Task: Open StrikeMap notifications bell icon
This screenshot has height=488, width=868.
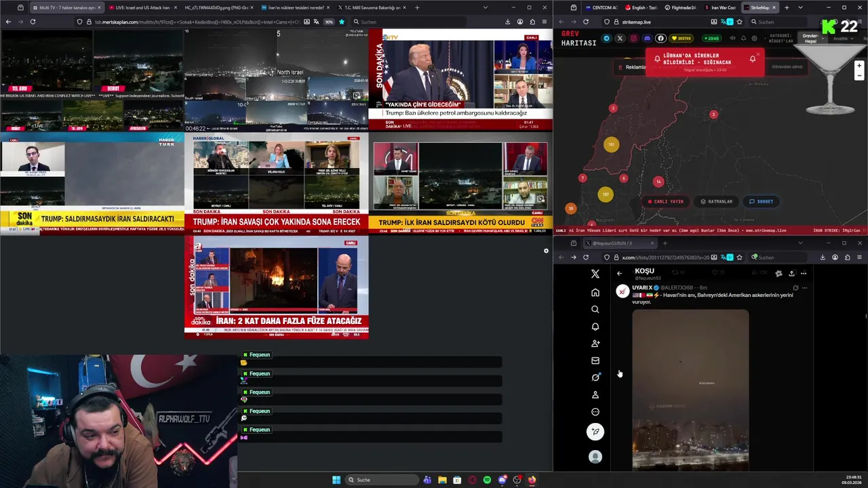Action: [743, 38]
